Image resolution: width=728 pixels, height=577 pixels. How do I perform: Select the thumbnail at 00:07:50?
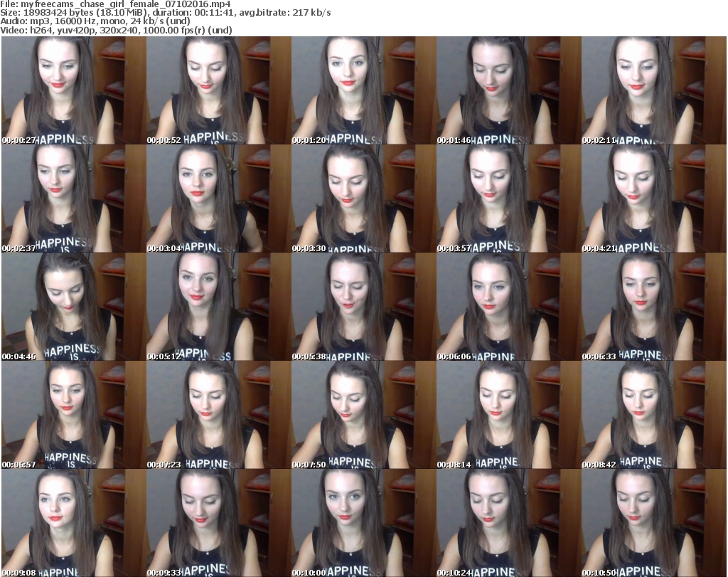(x=363, y=415)
